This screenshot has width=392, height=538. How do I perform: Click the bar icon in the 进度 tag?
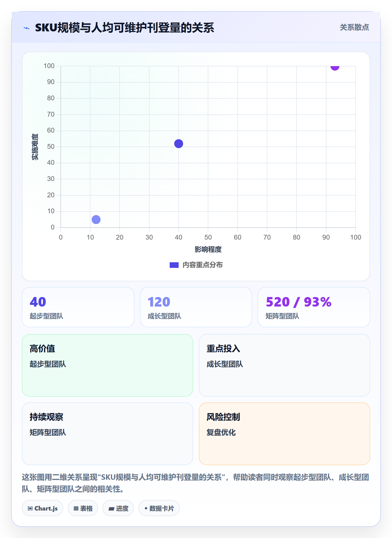coord(111,509)
